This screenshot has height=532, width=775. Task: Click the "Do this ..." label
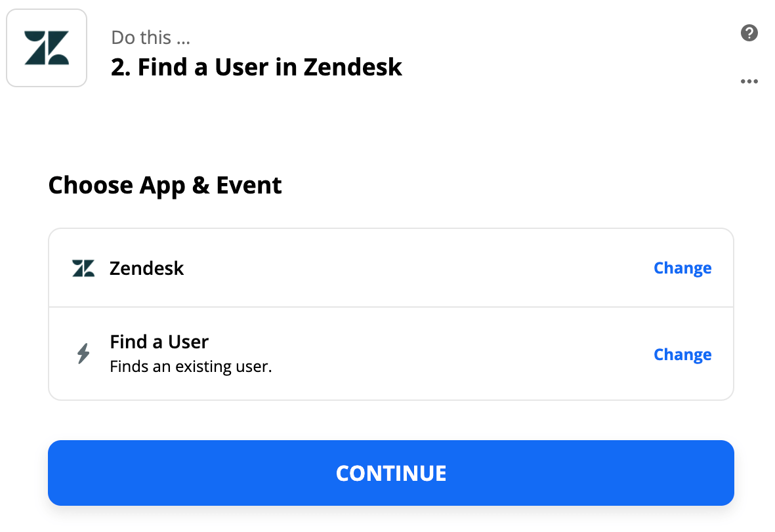(x=151, y=37)
